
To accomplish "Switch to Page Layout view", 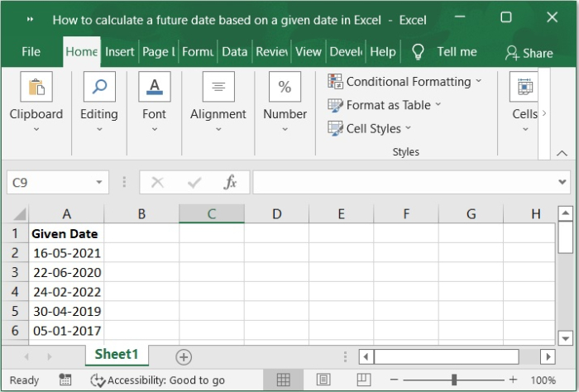I will click(323, 380).
